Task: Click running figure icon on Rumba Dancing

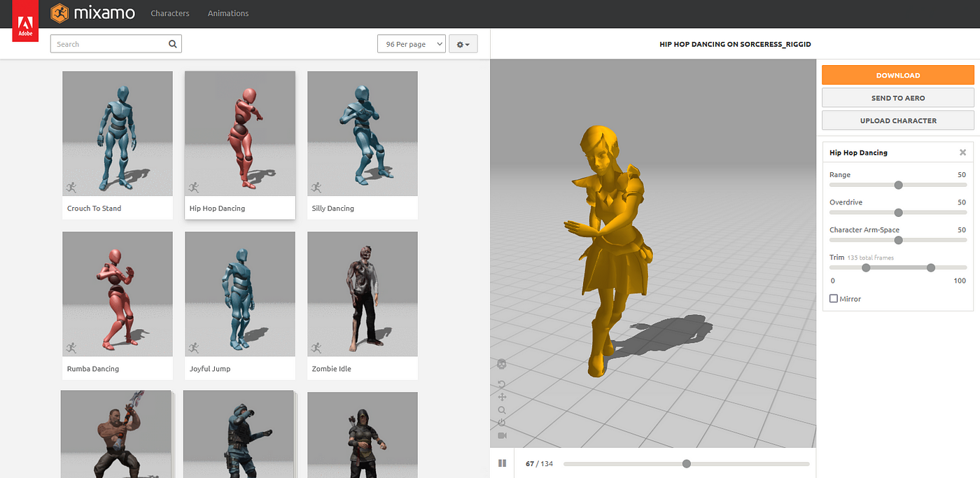Action: pos(71,348)
